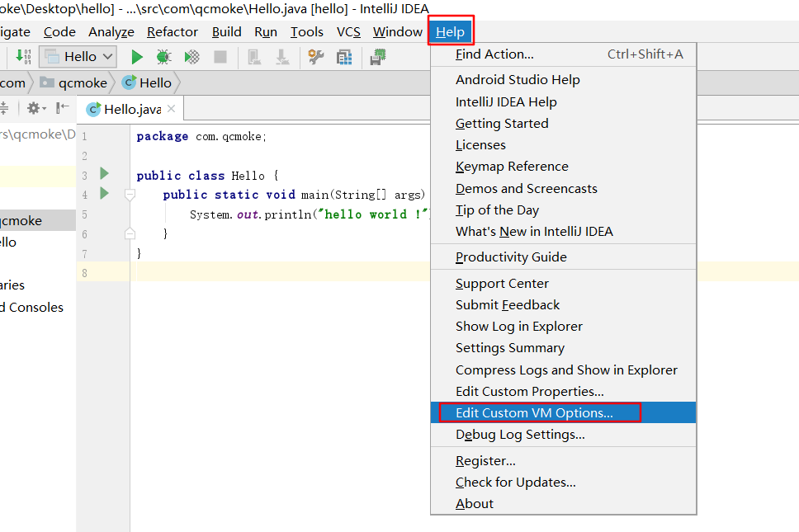Screen dimensions: 799x532
Task: Choose Submit Feedback
Action: pos(564,304)
